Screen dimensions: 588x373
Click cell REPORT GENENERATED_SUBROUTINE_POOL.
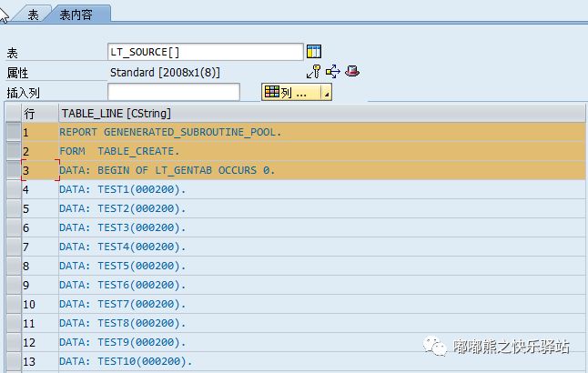tap(321, 132)
